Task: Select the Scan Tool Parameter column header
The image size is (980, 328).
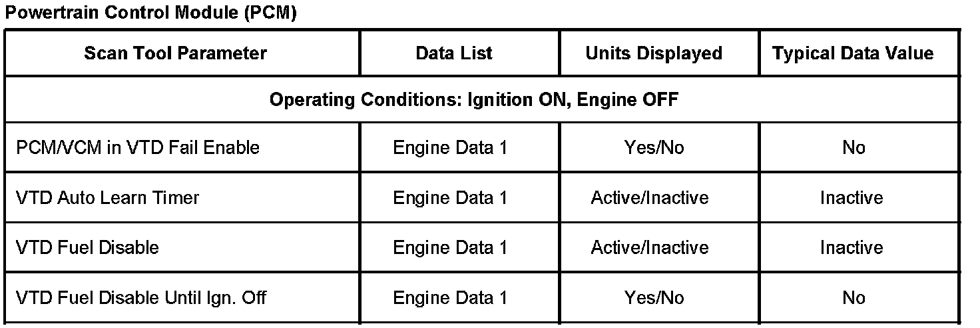Action: point(175,53)
